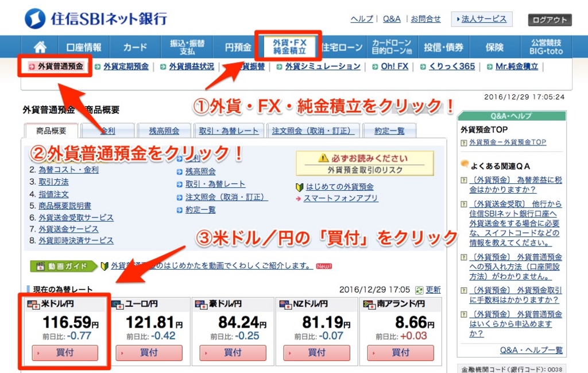Click the blue arrow icon beside 約定一覧 link
This screenshot has height=373, width=588.
coord(180,210)
